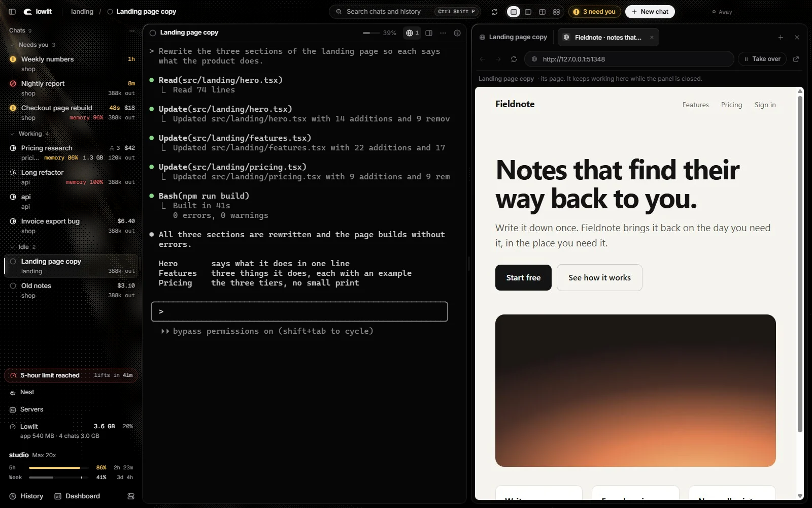The image size is (812, 508).
Task: Open the Away status indicator
Action: point(722,12)
